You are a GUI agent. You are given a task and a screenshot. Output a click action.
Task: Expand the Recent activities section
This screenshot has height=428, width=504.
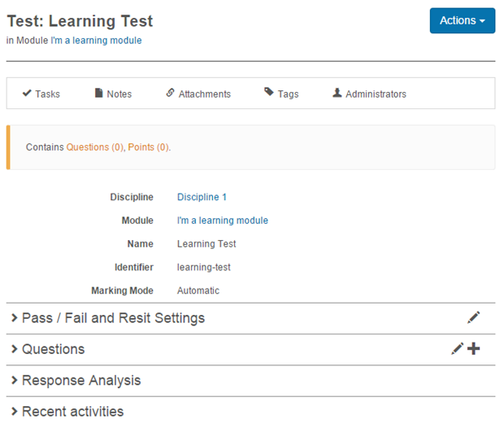click(x=72, y=411)
